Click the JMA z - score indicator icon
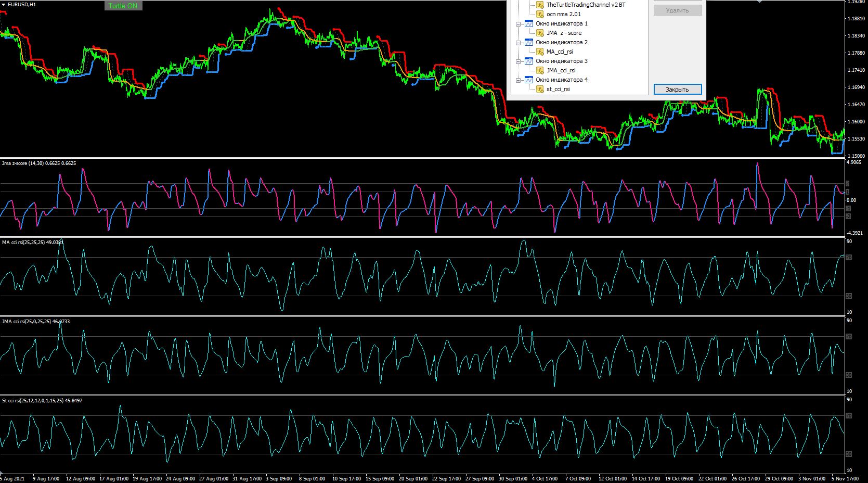 coord(540,33)
